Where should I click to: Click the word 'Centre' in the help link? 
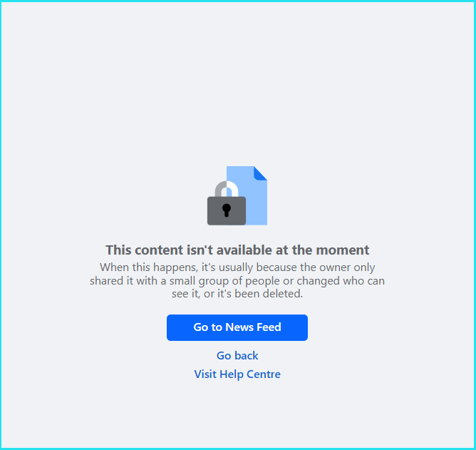pyautogui.click(x=264, y=374)
